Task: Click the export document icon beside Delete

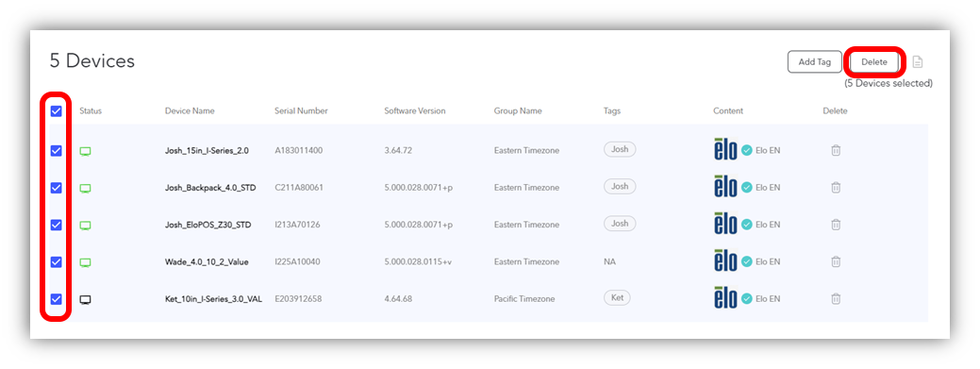Action: click(918, 62)
